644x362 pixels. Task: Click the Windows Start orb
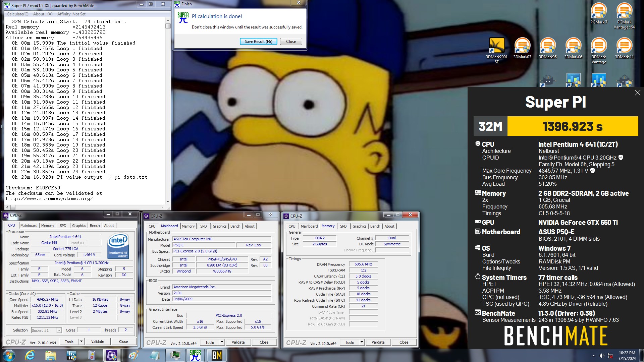coord(9,355)
